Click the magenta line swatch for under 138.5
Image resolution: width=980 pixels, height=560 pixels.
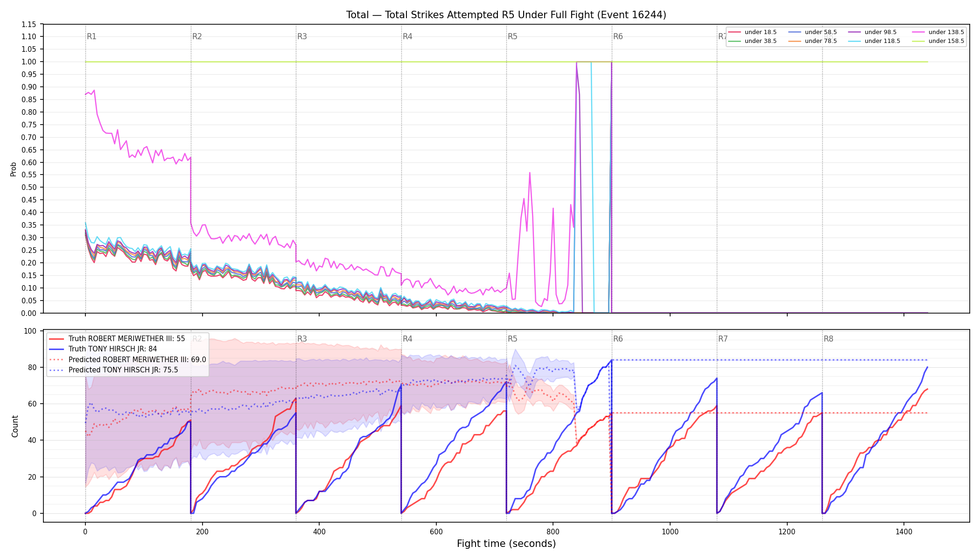click(x=918, y=32)
